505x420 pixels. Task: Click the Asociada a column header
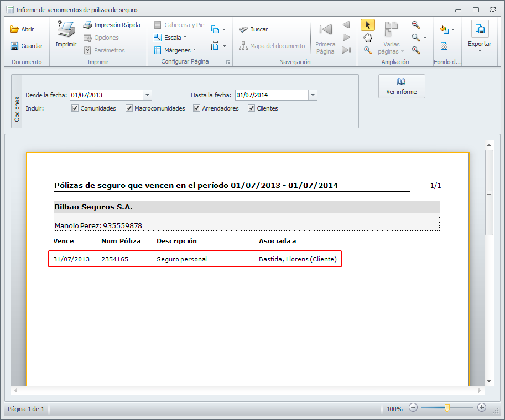pyautogui.click(x=277, y=241)
